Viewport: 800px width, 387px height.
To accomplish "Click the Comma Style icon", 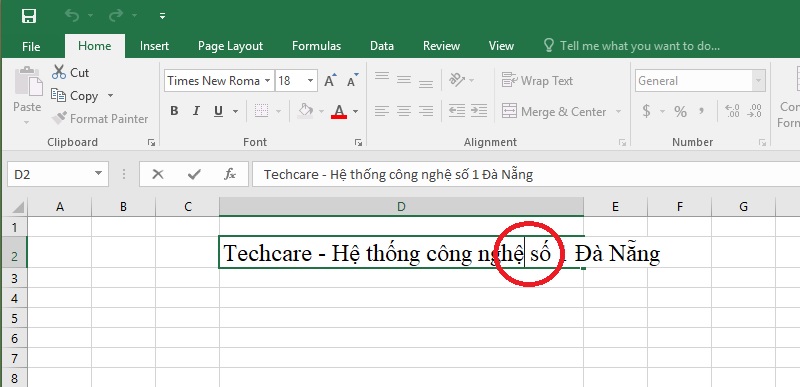I will [x=702, y=111].
